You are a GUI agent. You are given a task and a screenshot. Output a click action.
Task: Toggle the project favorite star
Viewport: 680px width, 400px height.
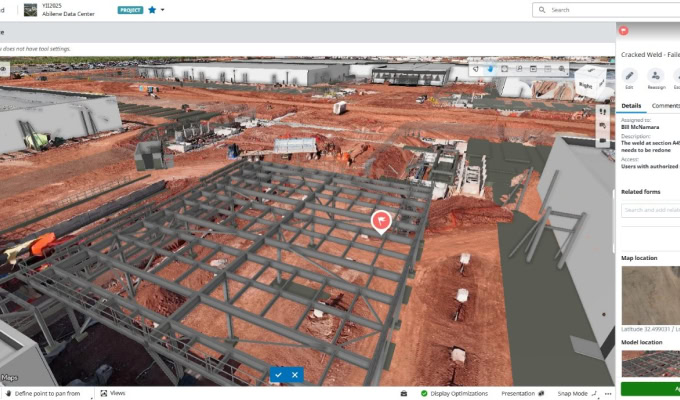click(152, 10)
